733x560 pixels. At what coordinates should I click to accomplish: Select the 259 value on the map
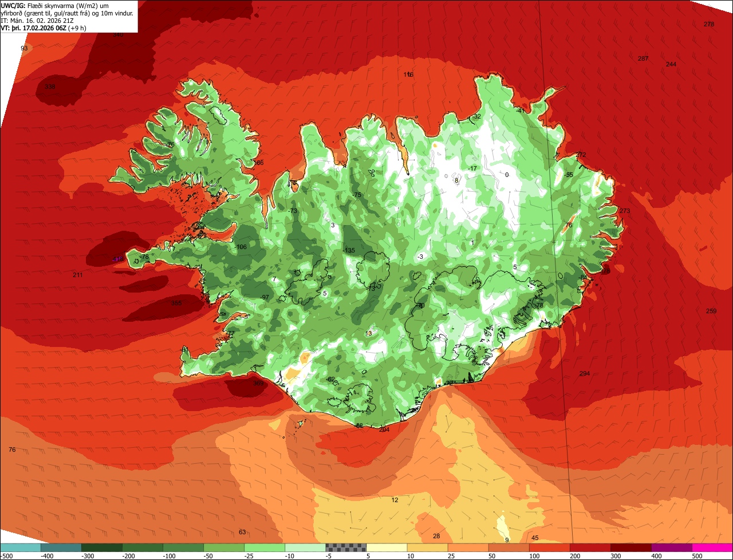[x=711, y=311]
